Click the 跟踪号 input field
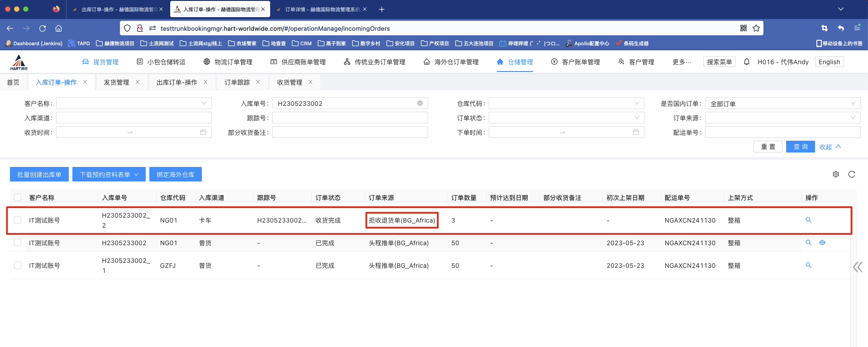 tap(350, 118)
